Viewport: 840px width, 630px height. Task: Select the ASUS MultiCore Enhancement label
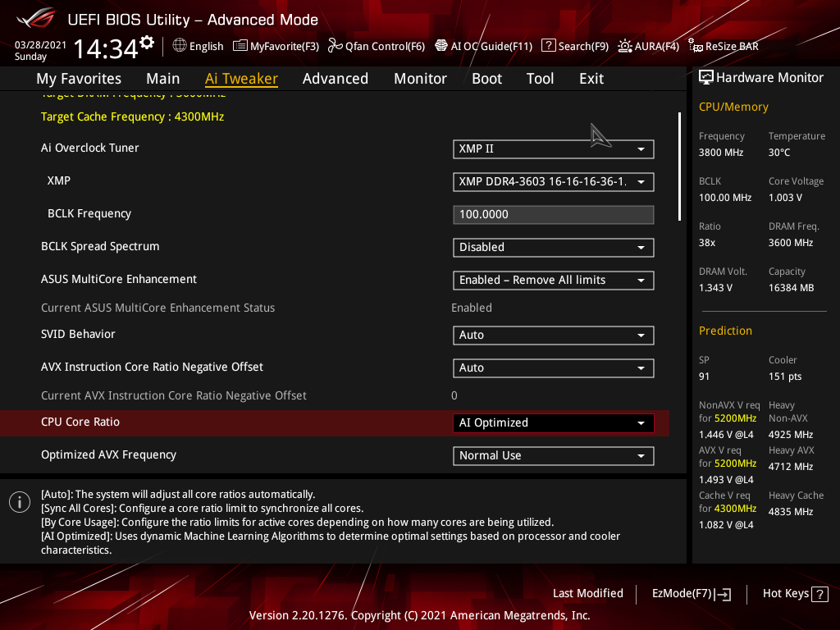point(119,279)
